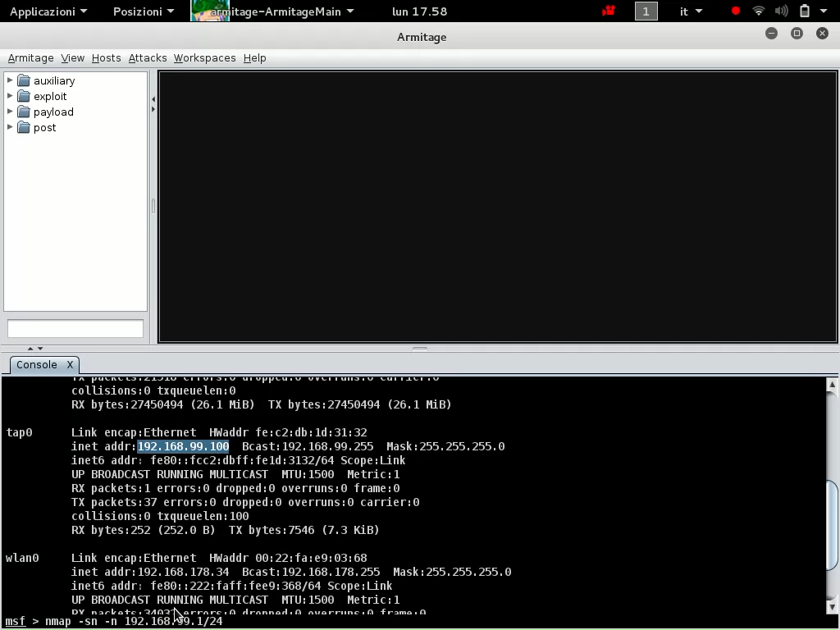Close the Console tab with X
840x630 pixels.
[x=70, y=365]
